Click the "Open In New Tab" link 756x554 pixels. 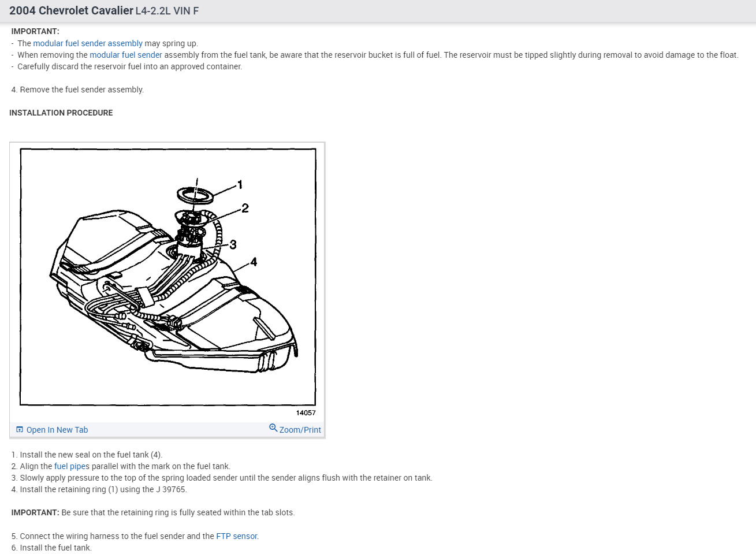pos(57,430)
